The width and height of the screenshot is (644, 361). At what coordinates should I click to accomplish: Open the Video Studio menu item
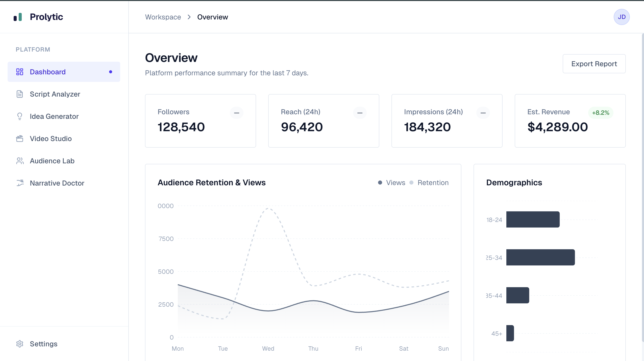pyautogui.click(x=51, y=139)
